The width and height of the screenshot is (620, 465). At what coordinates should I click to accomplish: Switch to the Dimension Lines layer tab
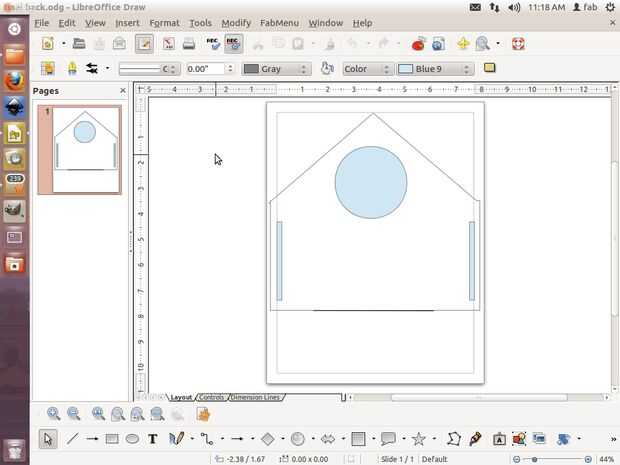(x=255, y=397)
